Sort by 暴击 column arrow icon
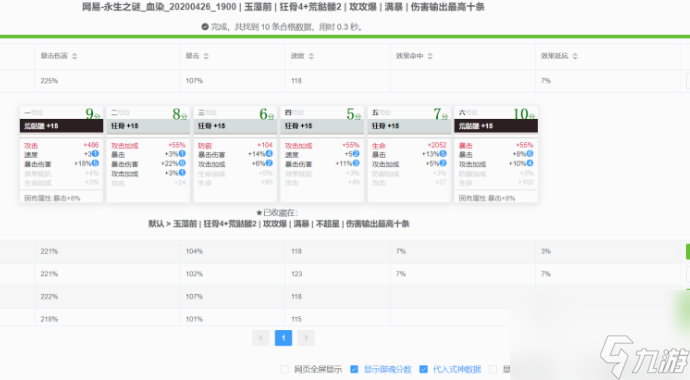Viewport: 690px width, 380px height. click(x=206, y=56)
